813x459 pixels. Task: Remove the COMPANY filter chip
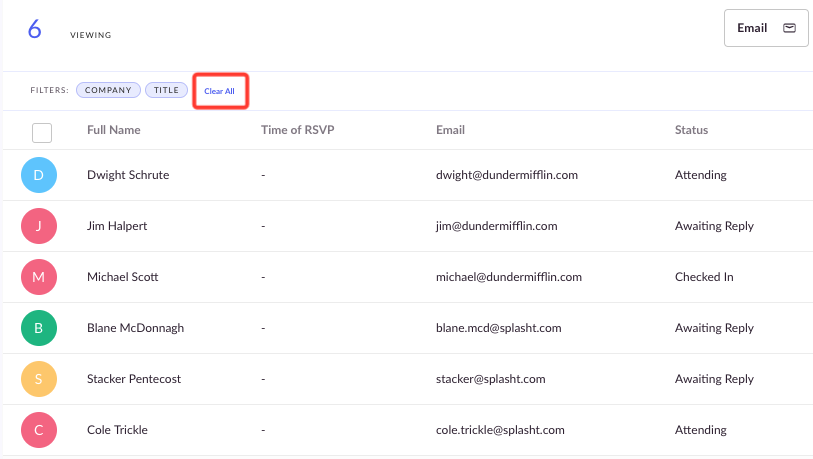[108, 90]
